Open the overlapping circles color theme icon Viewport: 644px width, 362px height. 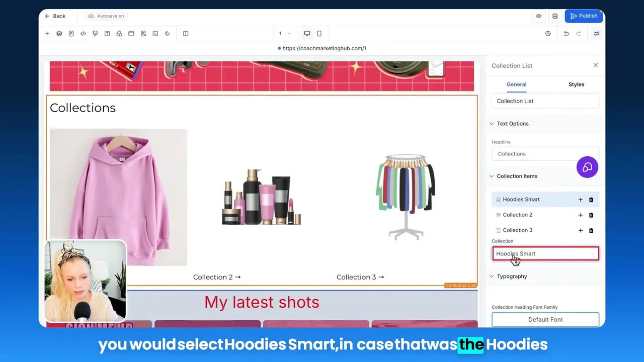[119, 34]
